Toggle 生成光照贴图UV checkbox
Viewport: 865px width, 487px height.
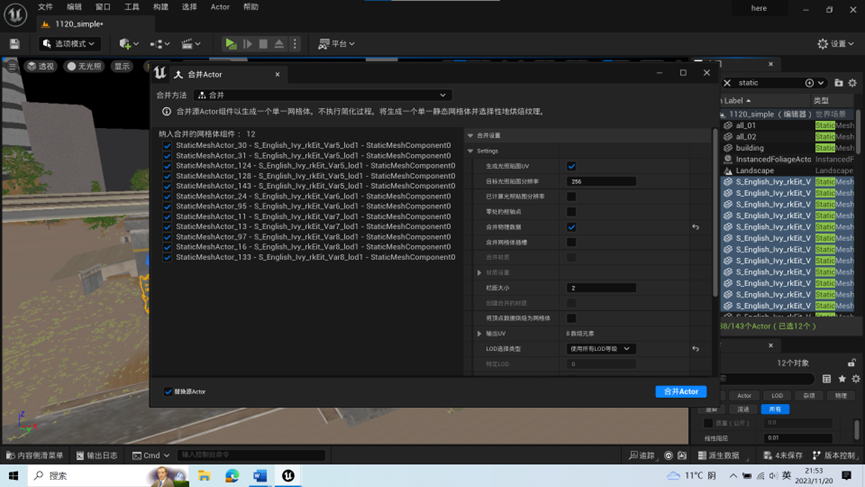(572, 166)
